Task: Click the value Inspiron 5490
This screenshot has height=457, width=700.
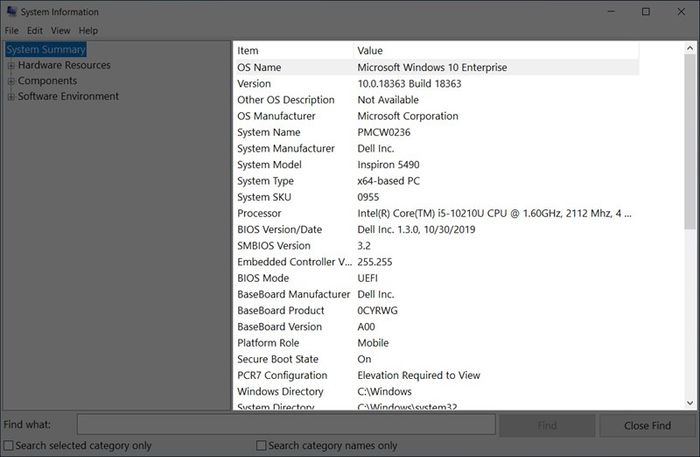Action: pyautogui.click(x=388, y=165)
